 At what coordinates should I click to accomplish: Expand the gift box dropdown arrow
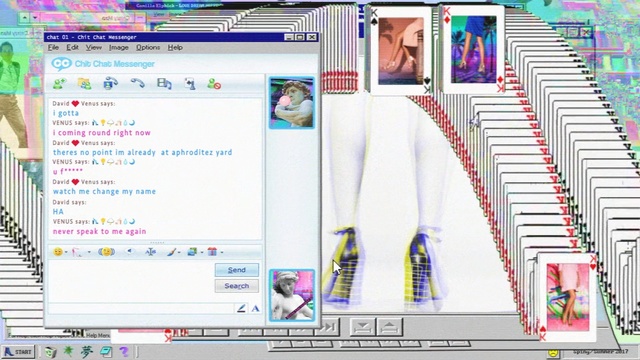222,252
